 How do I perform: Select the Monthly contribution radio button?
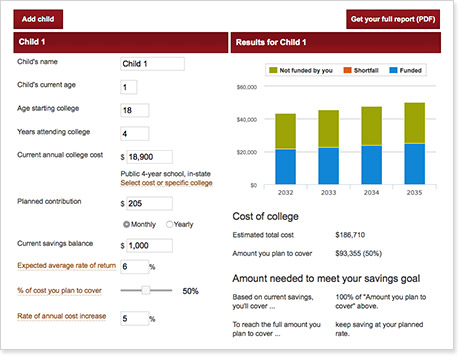click(x=126, y=224)
